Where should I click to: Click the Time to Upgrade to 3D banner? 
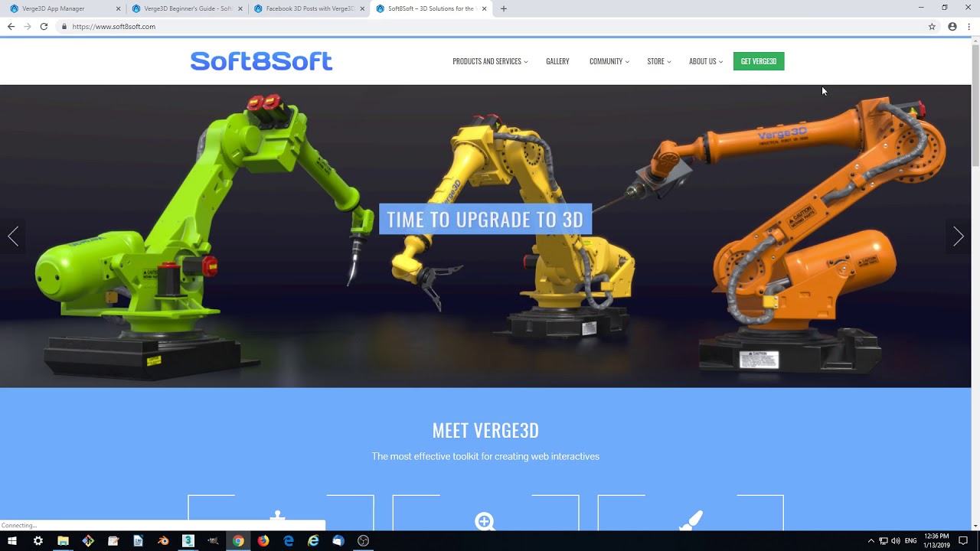point(485,220)
